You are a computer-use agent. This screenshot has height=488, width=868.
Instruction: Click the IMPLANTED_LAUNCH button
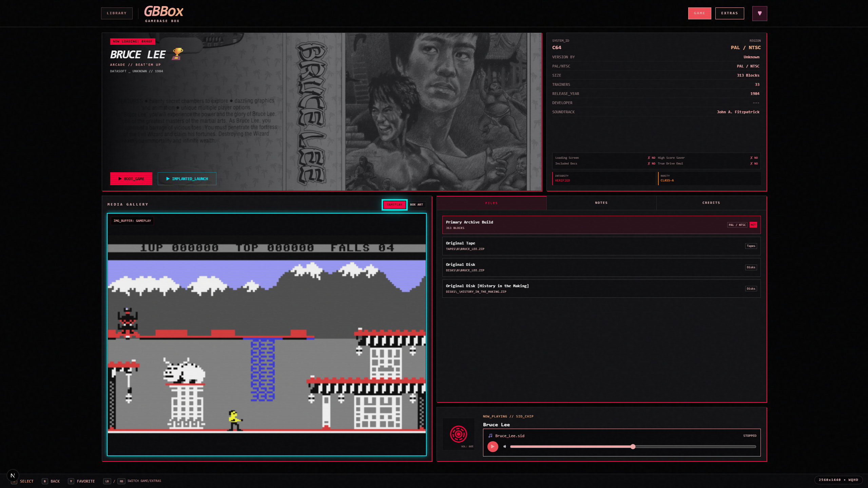coord(187,179)
